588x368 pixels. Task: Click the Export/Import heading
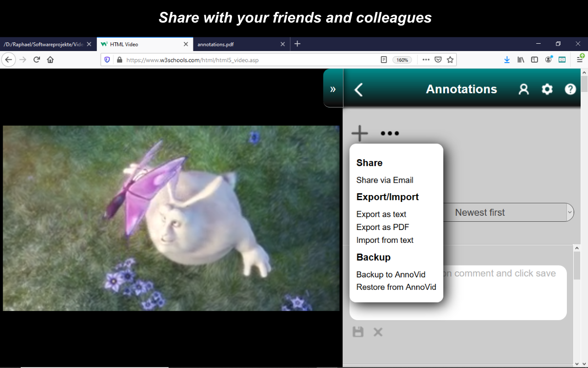[x=388, y=197]
